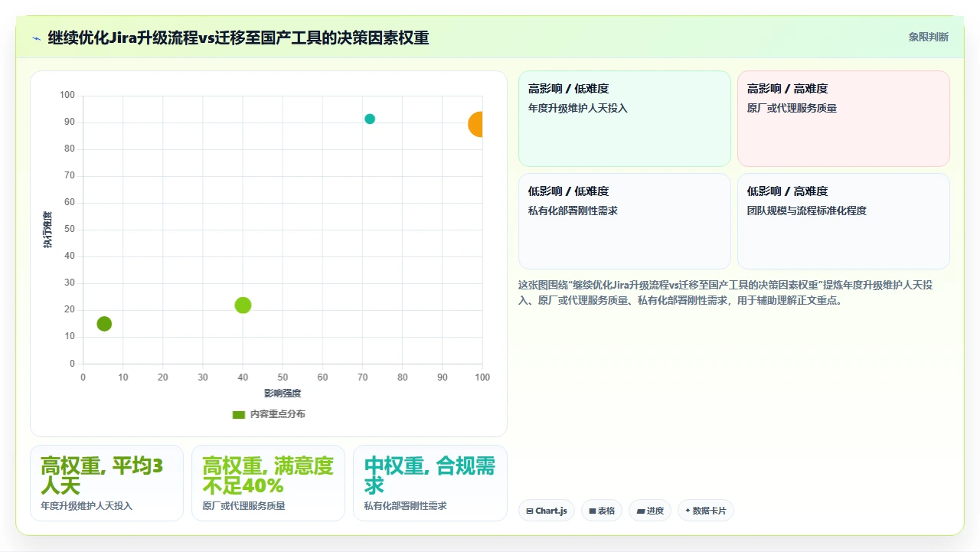Click 私有化部署刚性需求 in the quadrant card
The height and width of the screenshot is (552, 980).
point(573,211)
